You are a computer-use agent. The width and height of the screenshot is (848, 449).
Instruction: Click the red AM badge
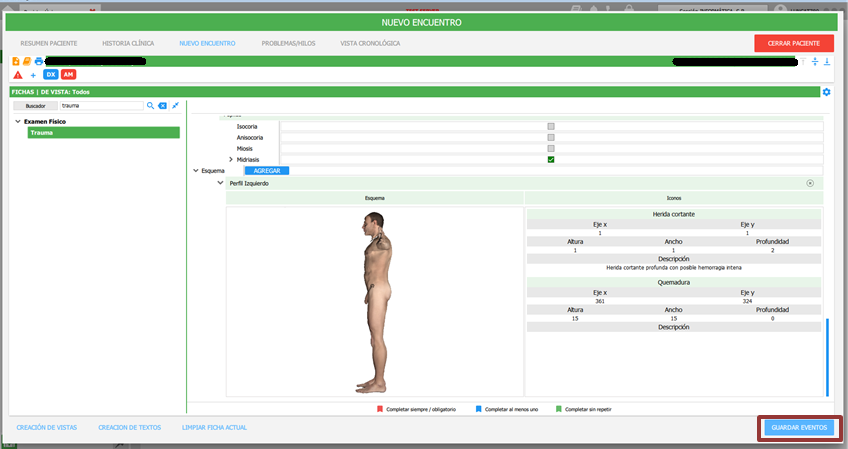[68, 75]
